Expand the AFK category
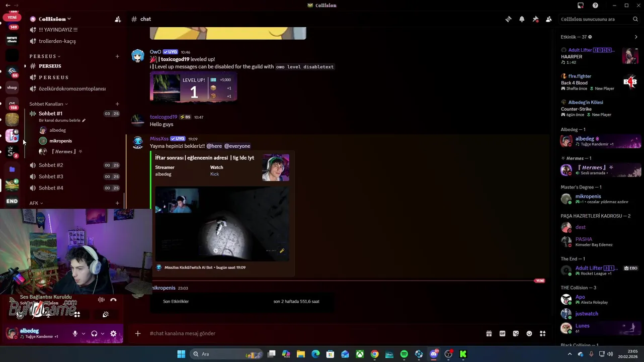Screen dimensions: 644x362 [x=36, y=203]
